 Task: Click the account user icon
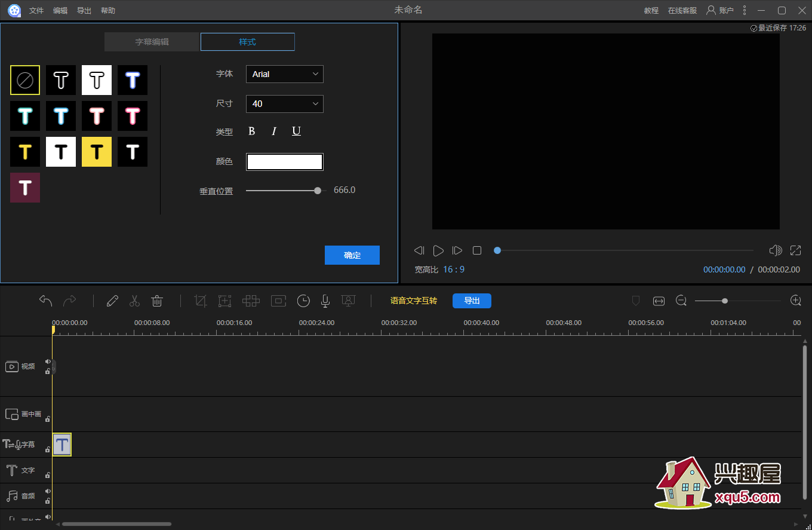[711, 10]
